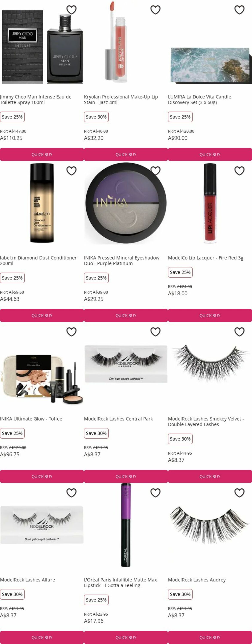The image size is (252, 644).
Task: Quick buy ModelRock Smokey Velvet lashes
Action: pyautogui.click(x=210, y=477)
